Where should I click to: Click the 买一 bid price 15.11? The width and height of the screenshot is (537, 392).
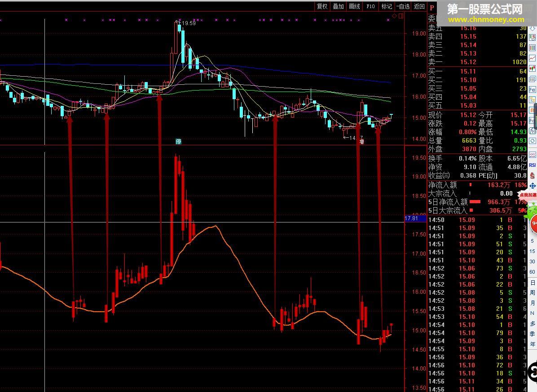[468, 71]
